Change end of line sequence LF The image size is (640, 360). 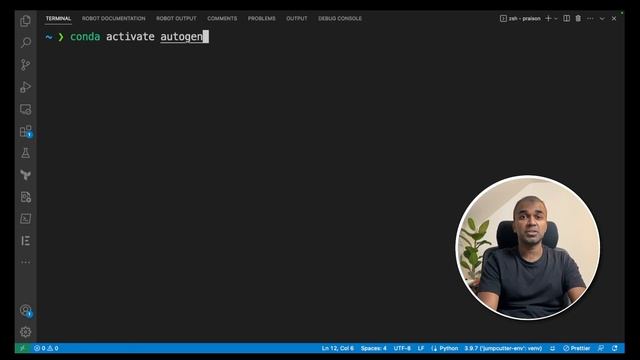(421, 348)
